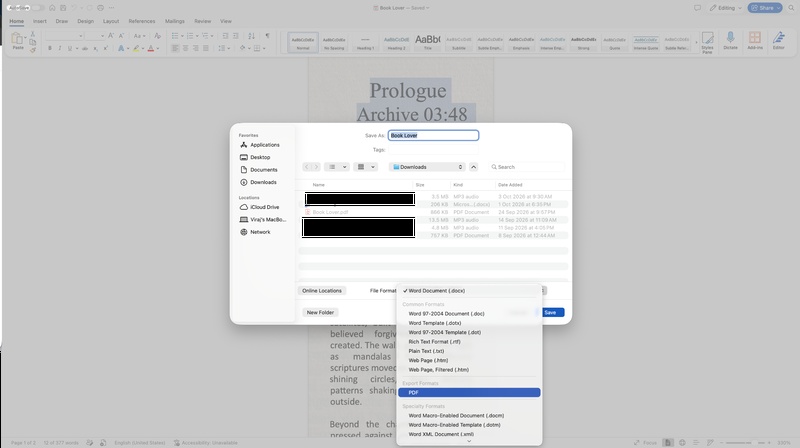
Task: Open the Downloads location popup
Action: 427,167
